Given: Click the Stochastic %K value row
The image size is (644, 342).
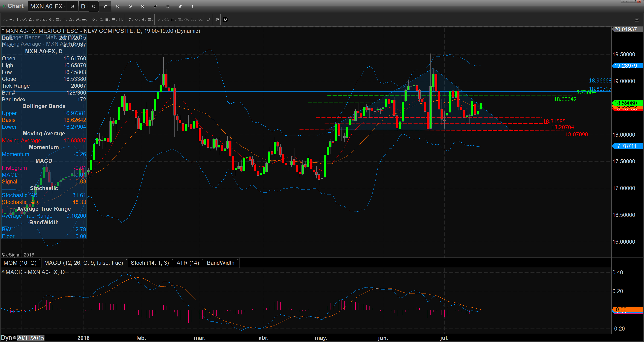Looking at the screenshot, I should click(x=44, y=195).
